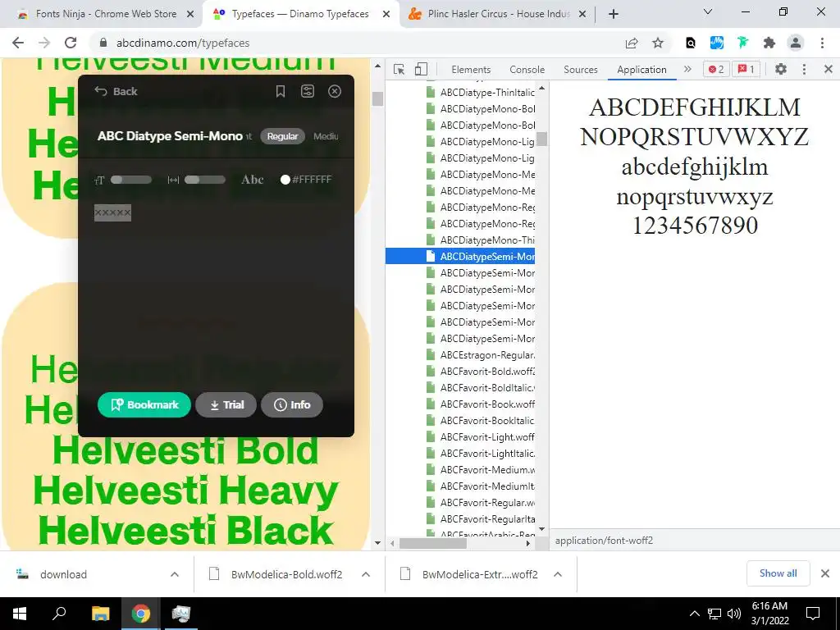Bookmark this tab with star icon
The height and width of the screenshot is (630, 840).
tap(658, 43)
